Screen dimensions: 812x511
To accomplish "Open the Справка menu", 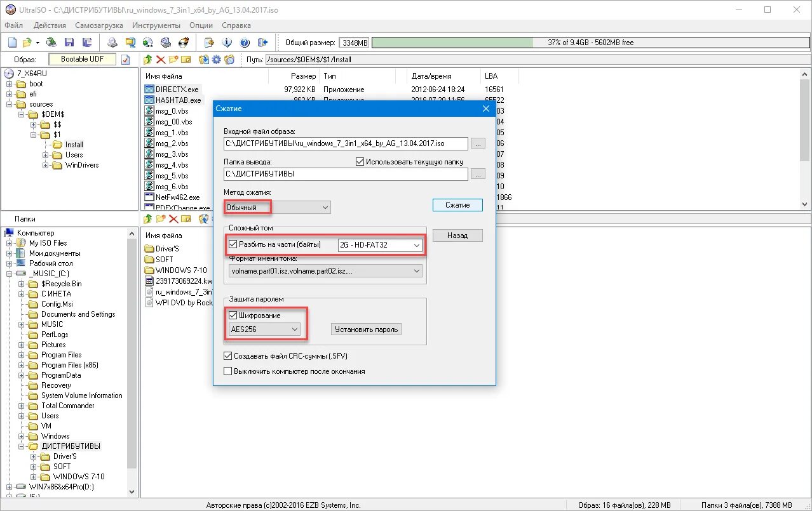I will pos(236,25).
